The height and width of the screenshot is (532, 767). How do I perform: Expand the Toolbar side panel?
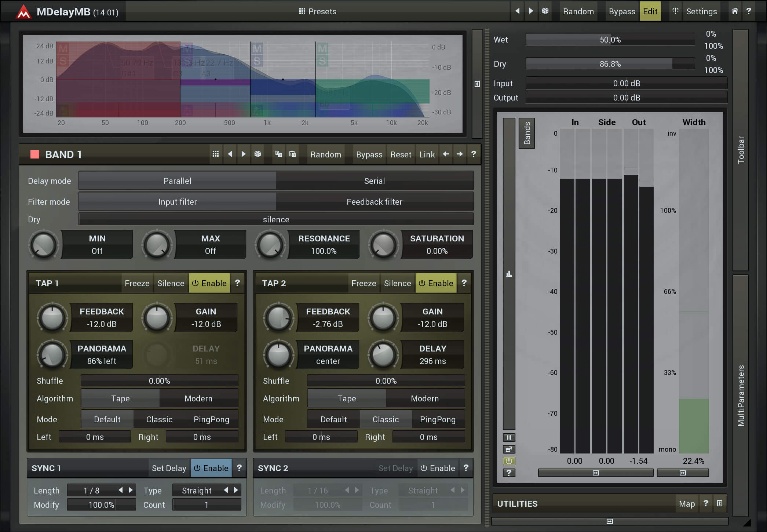(x=741, y=150)
